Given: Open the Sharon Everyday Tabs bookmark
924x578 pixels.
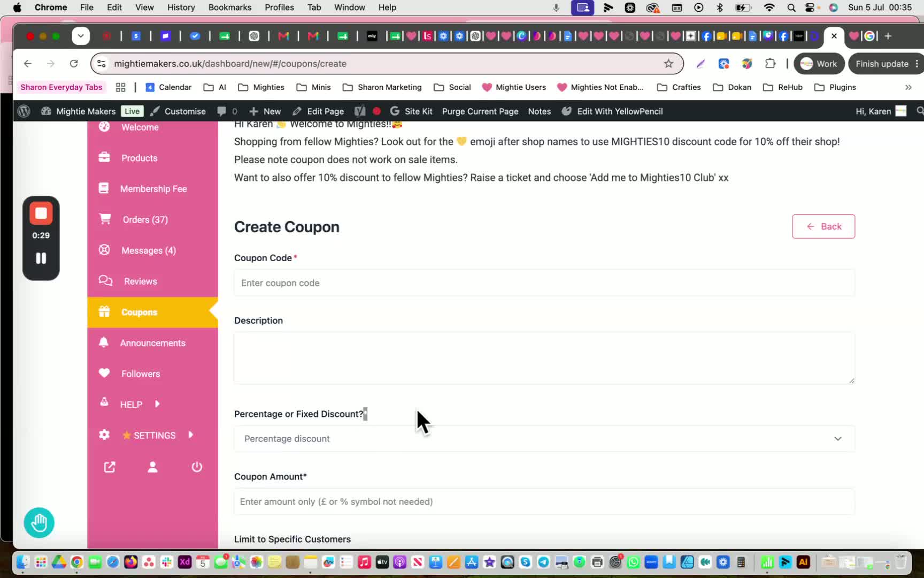Looking at the screenshot, I should click(61, 87).
